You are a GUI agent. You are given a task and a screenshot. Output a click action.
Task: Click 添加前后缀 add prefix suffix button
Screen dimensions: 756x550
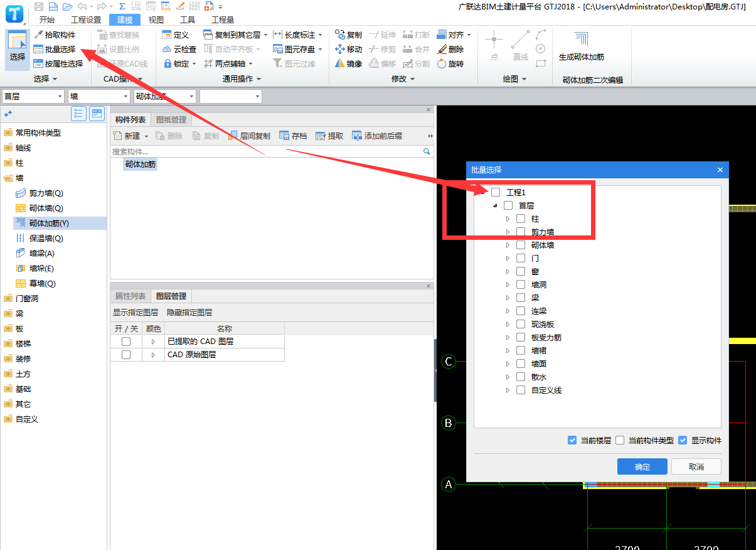point(377,136)
